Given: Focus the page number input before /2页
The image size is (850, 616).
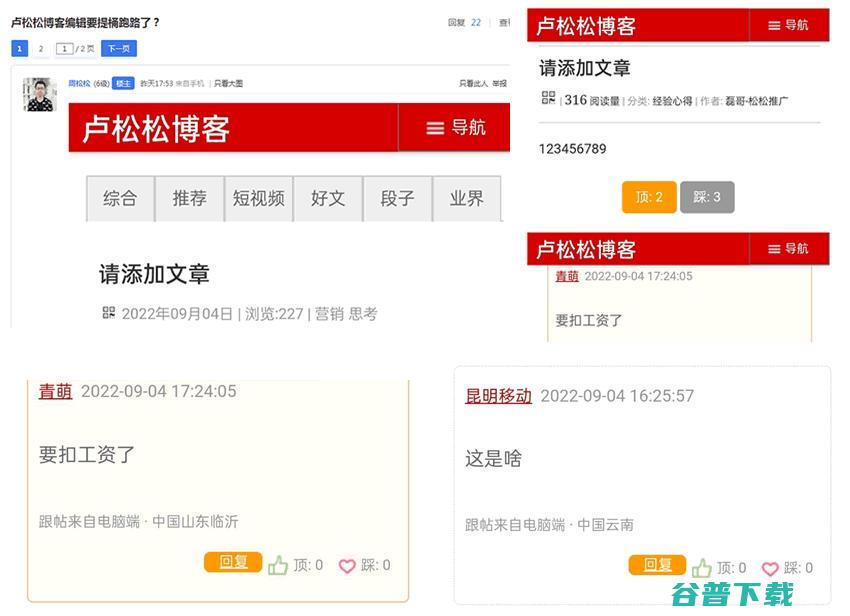Looking at the screenshot, I should pos(65,49).
